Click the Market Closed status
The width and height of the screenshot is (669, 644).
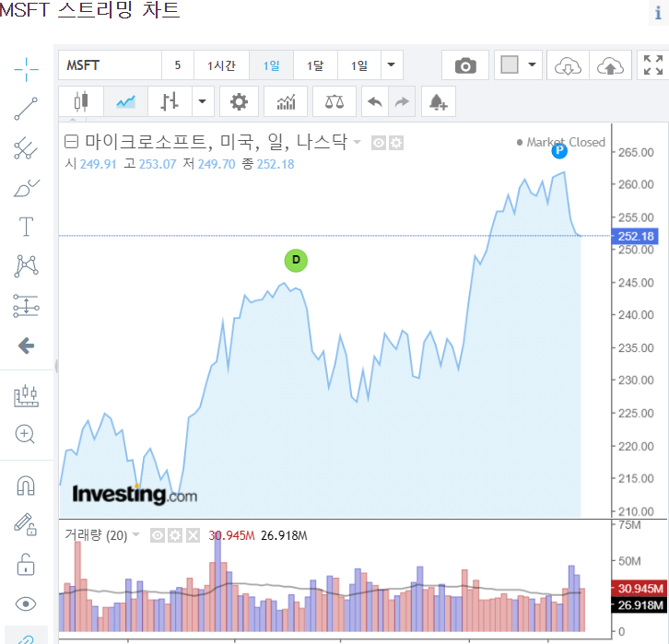tap(561, 142)
